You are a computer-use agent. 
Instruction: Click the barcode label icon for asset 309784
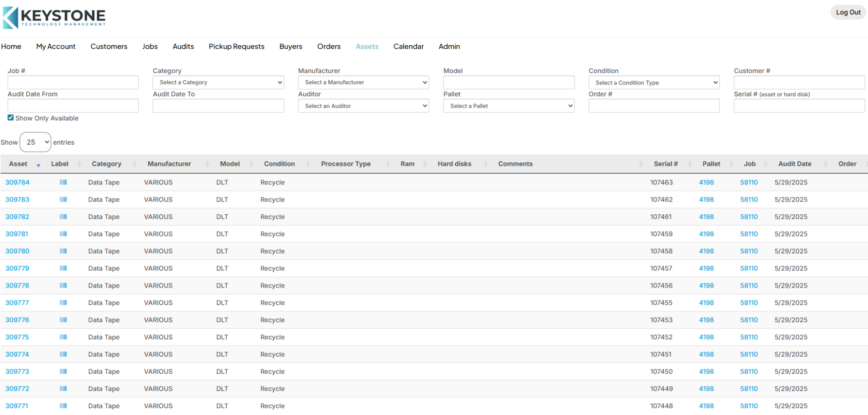pos(63,183)
